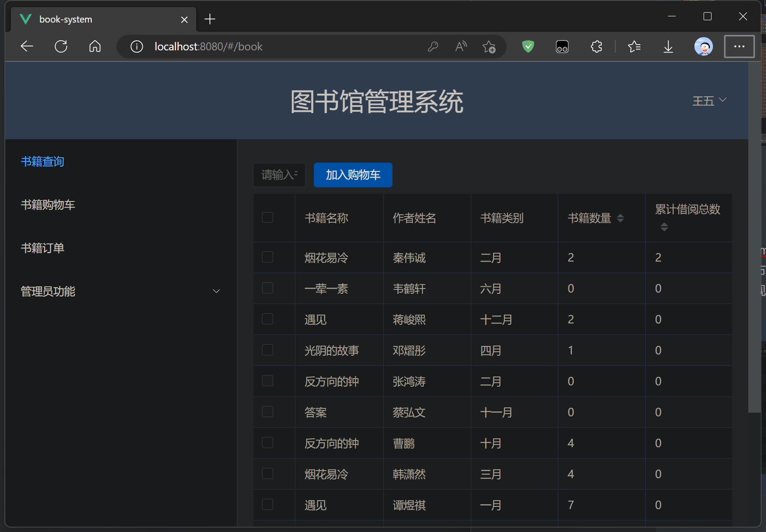
Task: Open the browser home page
Action: click(95, 46)
